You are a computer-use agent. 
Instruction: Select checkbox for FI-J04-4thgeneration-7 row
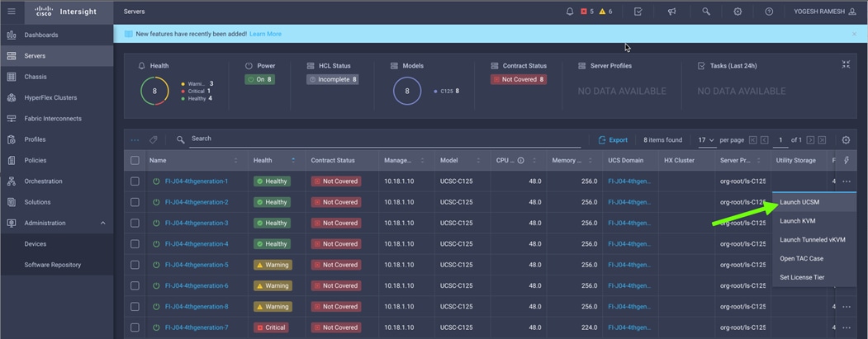[135, 327]
